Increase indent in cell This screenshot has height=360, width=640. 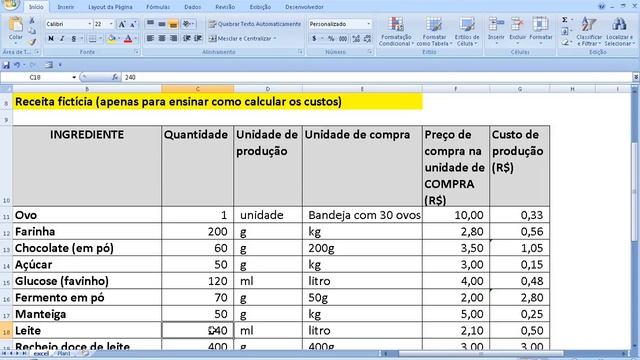pos(198,38)
